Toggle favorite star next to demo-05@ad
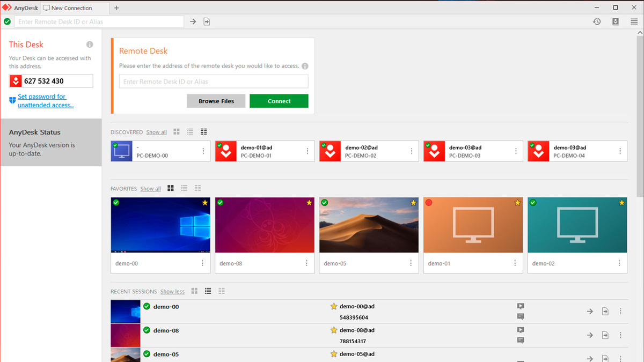The width and height of the screenshot is (644, 362). 334,354
